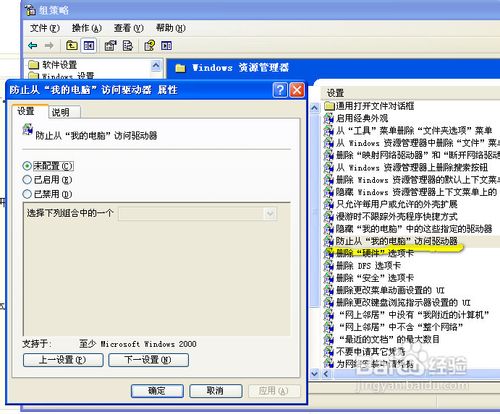
Task: Select the 删除“硬件”选项卡 policy
Action: point(375,253)
